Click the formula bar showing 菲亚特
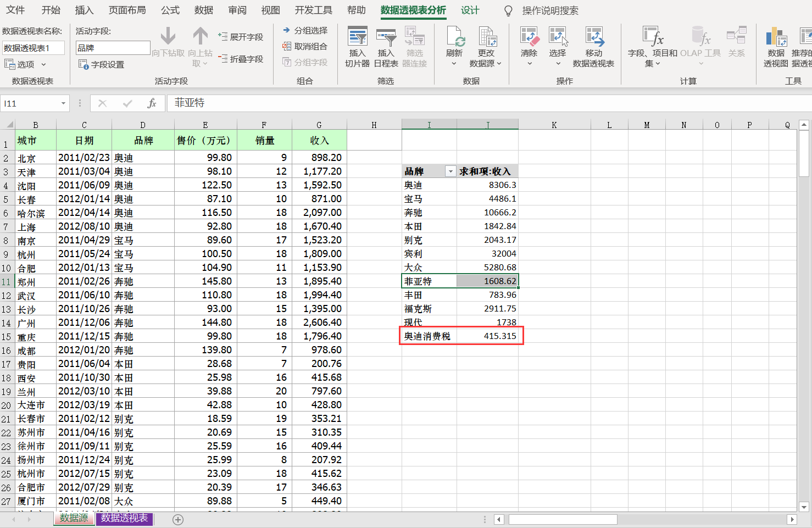 click(489, 103)
